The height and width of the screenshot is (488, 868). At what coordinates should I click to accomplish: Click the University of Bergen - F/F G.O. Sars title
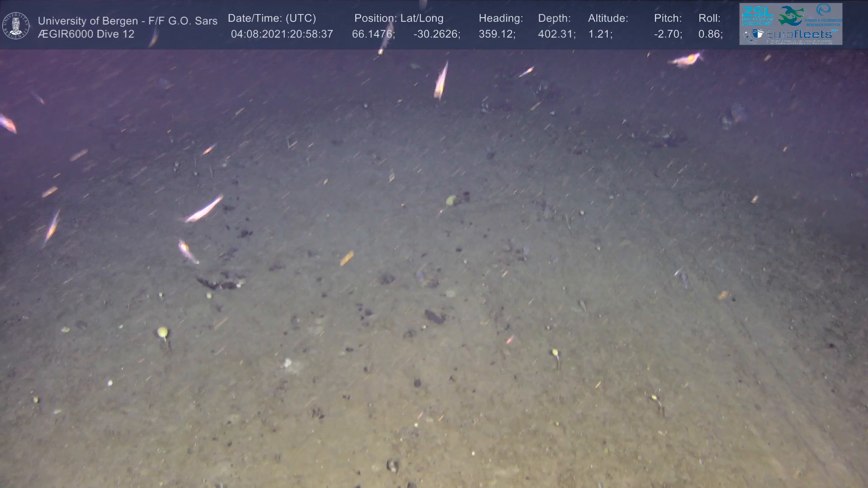point(127,21)
